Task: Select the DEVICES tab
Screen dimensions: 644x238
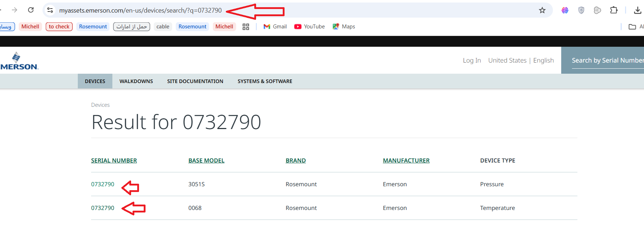Action: [95, 81]
